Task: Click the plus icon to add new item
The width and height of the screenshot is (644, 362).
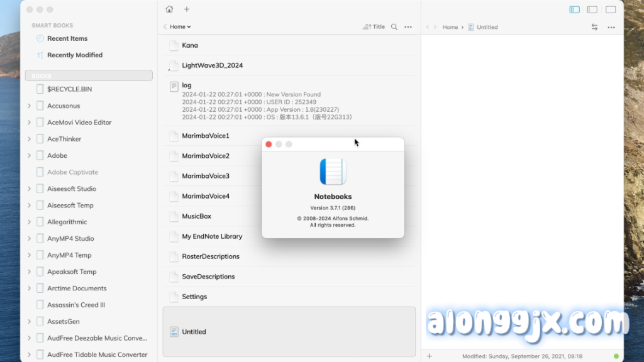Action: pyautogui.click(x=187, y=9)
